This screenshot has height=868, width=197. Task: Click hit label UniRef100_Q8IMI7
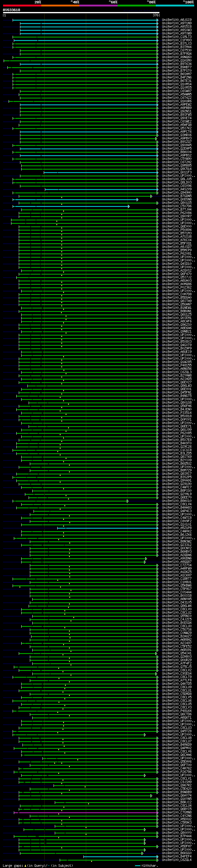pyautogui.click(x=177, y=474)
